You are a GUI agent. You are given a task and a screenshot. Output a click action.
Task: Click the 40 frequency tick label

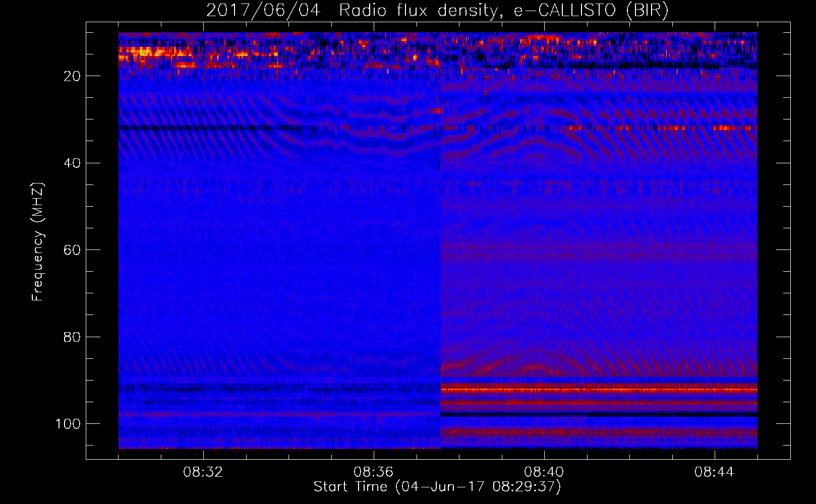(x=73, y=163)
